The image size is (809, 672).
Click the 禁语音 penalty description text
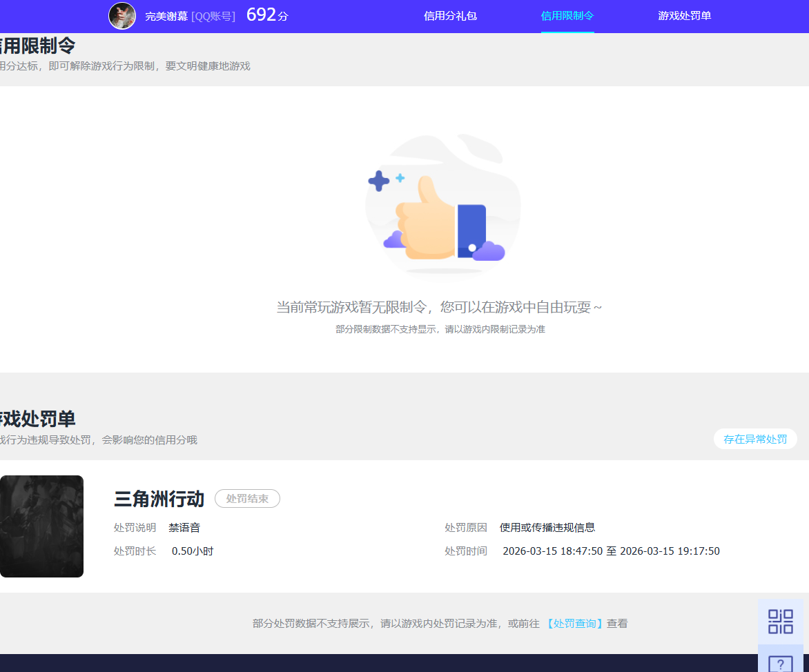[x=184, y=526]
